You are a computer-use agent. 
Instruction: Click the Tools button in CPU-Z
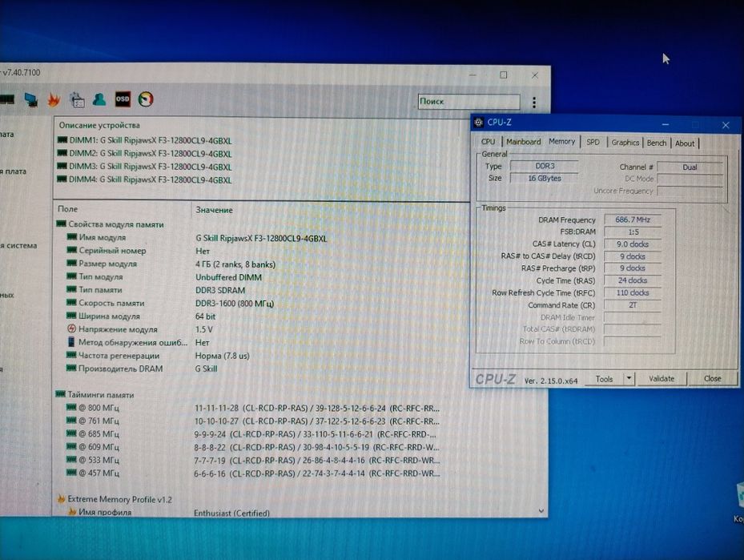(x=604, y=379)
